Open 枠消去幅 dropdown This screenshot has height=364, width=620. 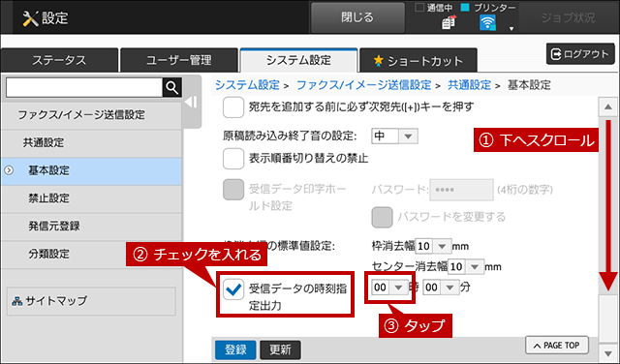pos(433,246)
